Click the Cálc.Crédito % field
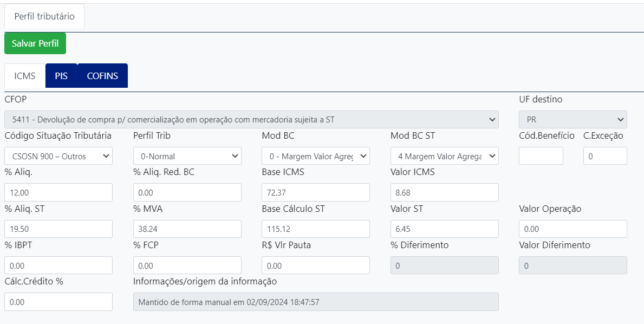Viewport: 644px width, 324px height. tap(58, 302)
